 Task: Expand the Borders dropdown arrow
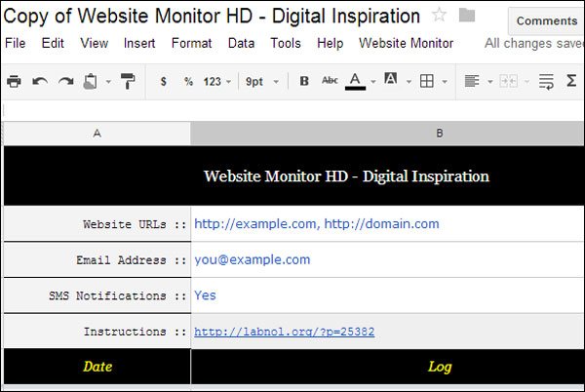445,81
